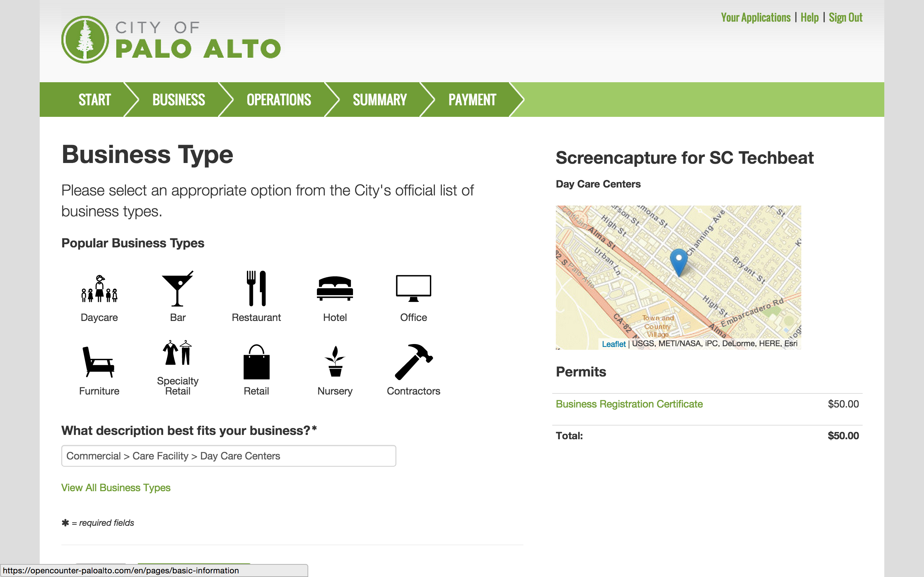Open the Leaflet attribution link on map

click(x=613, y=344)
